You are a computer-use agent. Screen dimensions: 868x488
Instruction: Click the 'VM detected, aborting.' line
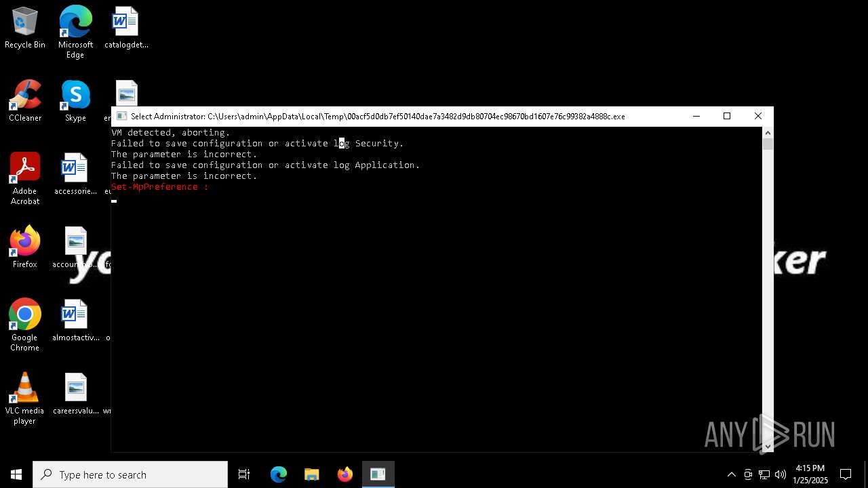tap(171, 133)
